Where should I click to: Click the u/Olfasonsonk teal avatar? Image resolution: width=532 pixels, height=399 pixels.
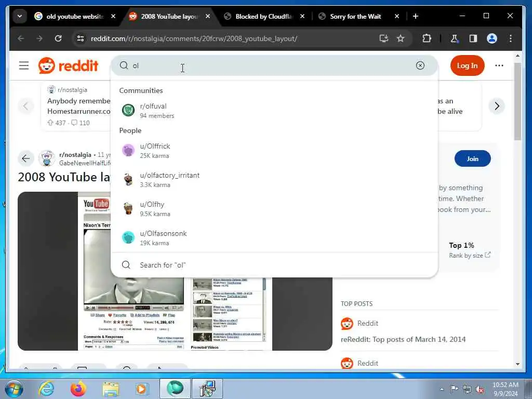click(x=128, y=237)
